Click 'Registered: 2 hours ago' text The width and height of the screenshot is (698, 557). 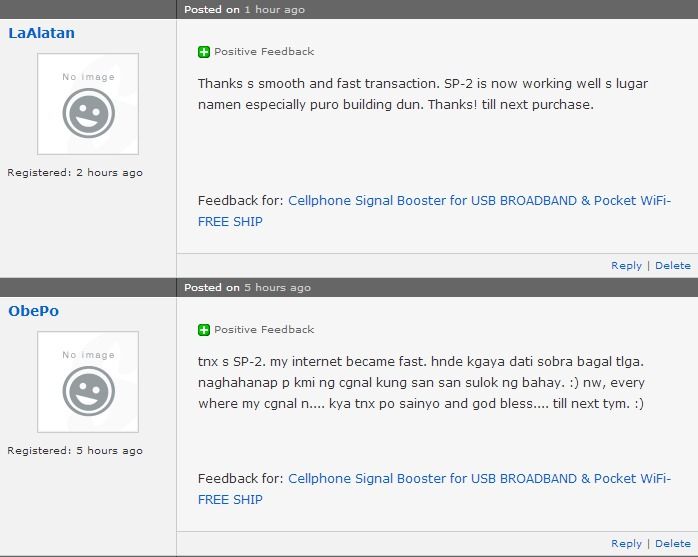[75, 173]
